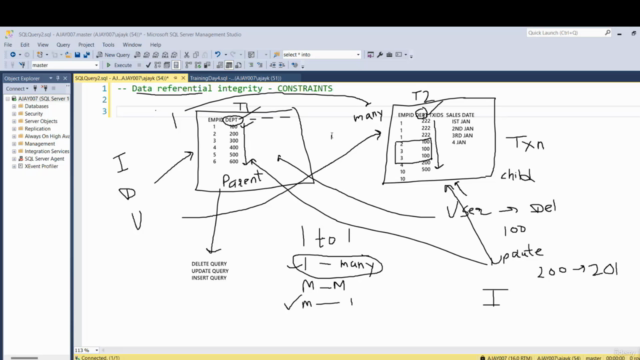Open the Help menu
The width and height of the screenshot is (640, 360).
click(x=156, y=44)
